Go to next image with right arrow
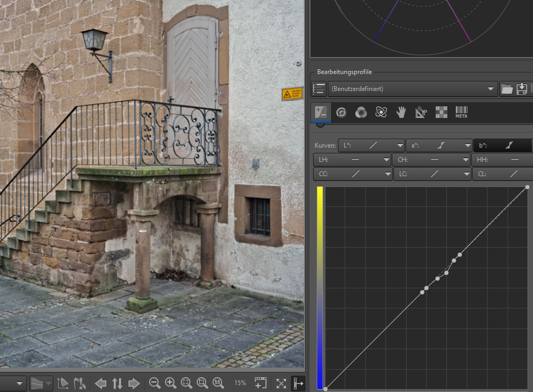Viewport: 533px width, 392px height. click(134, 383)
